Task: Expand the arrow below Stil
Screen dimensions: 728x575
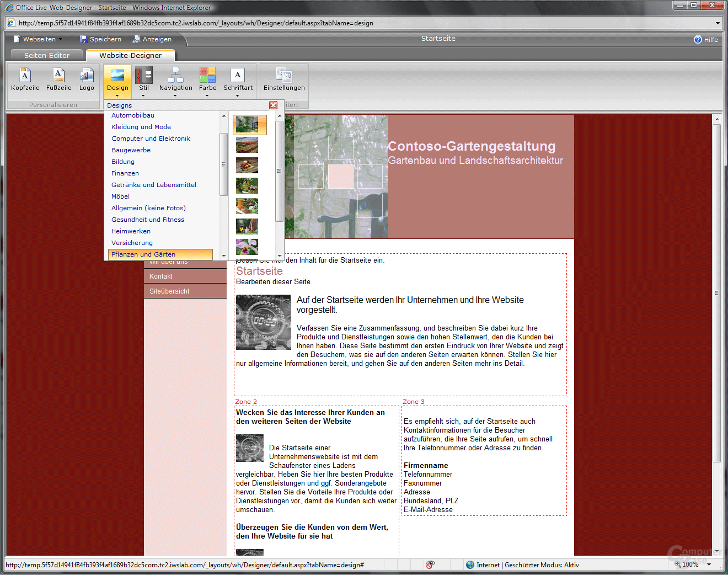Action: (x=143, y=95)
